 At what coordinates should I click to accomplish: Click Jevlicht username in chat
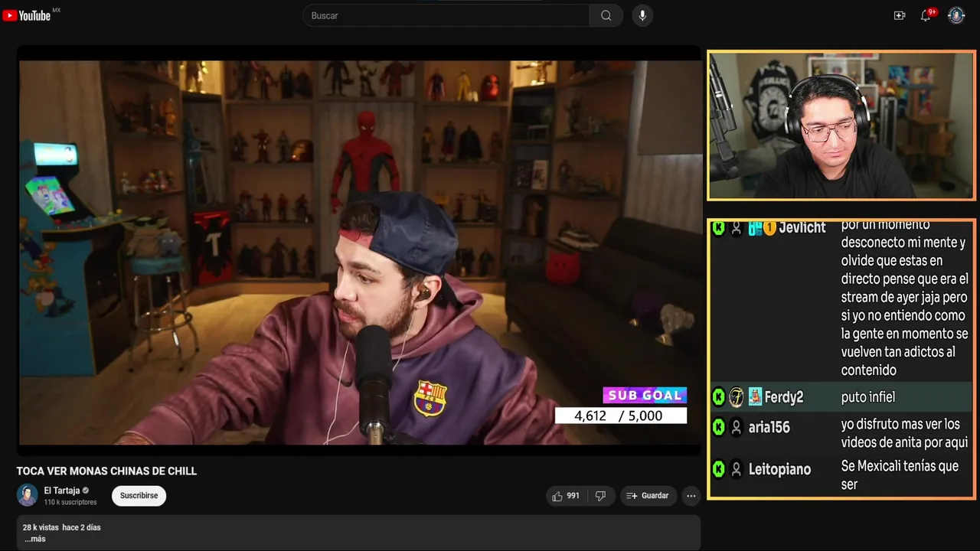802,227
